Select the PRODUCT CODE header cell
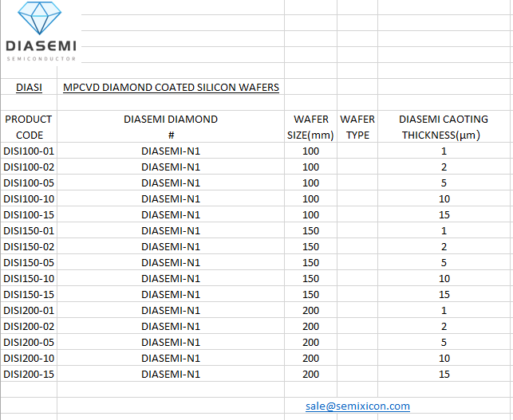513x420 pixels. pyautogui.click(x=29, y=127)
